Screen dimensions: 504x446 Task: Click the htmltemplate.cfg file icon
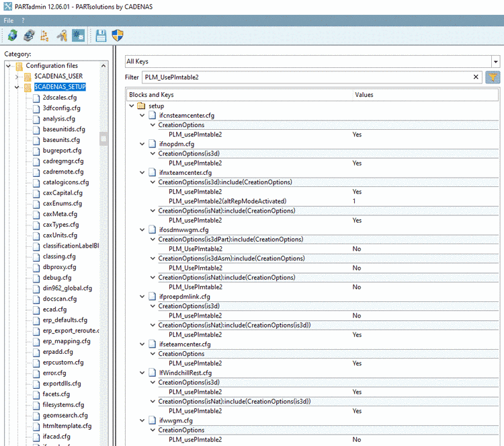(x=36, y=426)
